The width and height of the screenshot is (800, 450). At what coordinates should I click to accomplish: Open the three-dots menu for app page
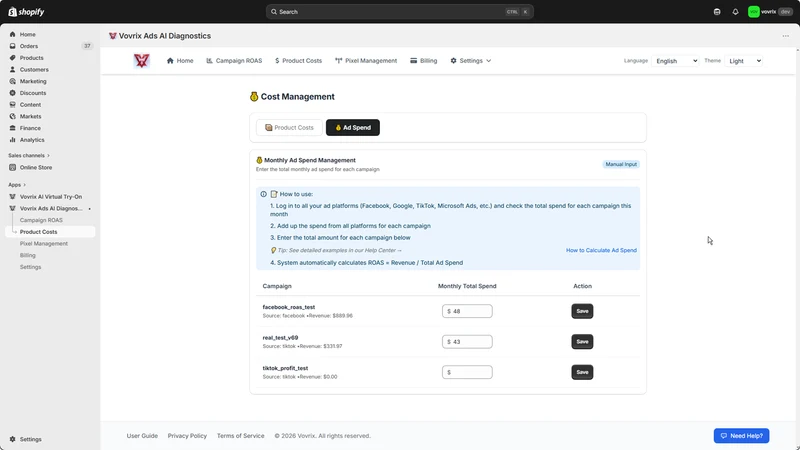[x=786, y=36]
